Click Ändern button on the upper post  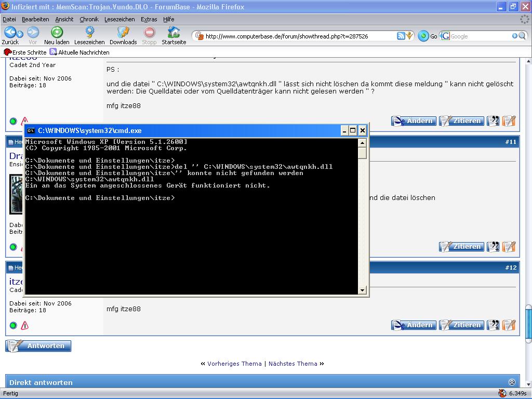[414, 121]
